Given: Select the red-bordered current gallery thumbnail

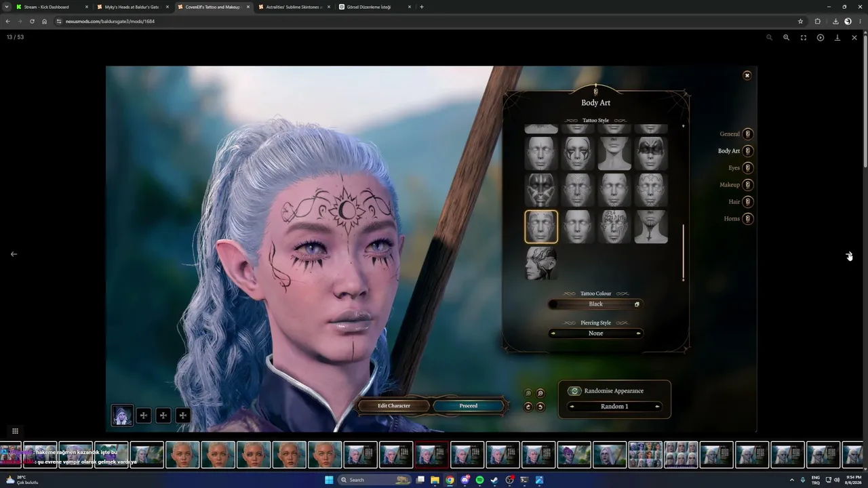Looking at the screenshot, I should [x=432, y=455].
